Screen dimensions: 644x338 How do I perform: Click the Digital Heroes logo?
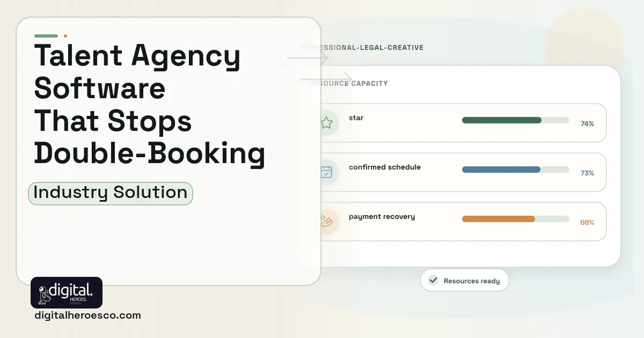[67, 292]
